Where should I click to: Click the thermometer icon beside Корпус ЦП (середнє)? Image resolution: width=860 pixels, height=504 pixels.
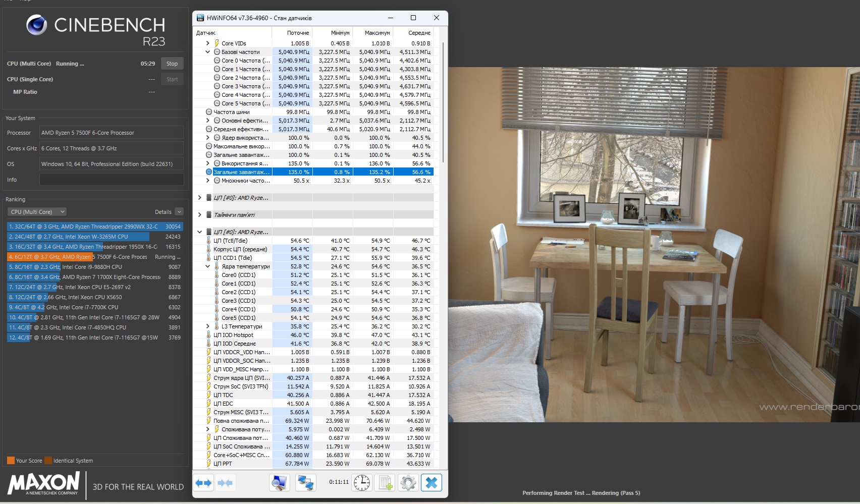click(209, 249)
